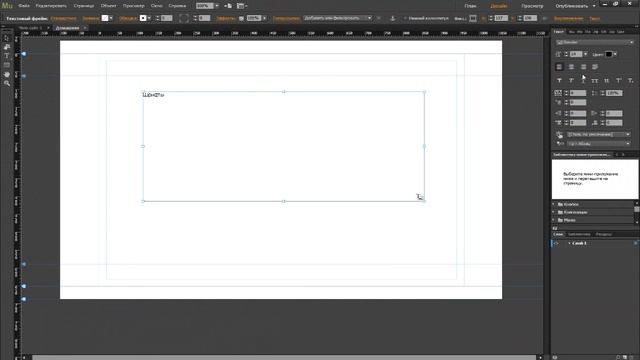
Task: Open the Файл menu
Action: (24, 6)
